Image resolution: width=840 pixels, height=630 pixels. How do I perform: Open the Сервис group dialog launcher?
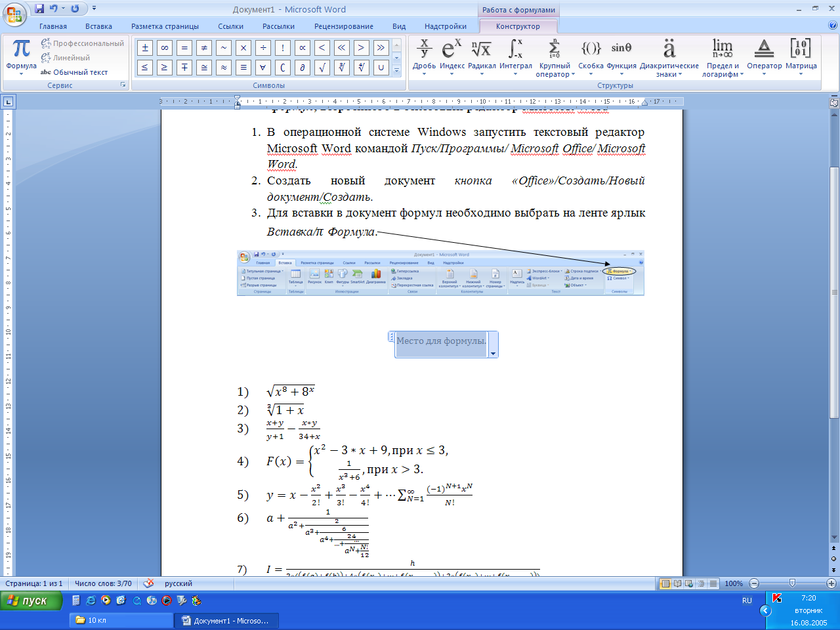[x=123, y=85]
